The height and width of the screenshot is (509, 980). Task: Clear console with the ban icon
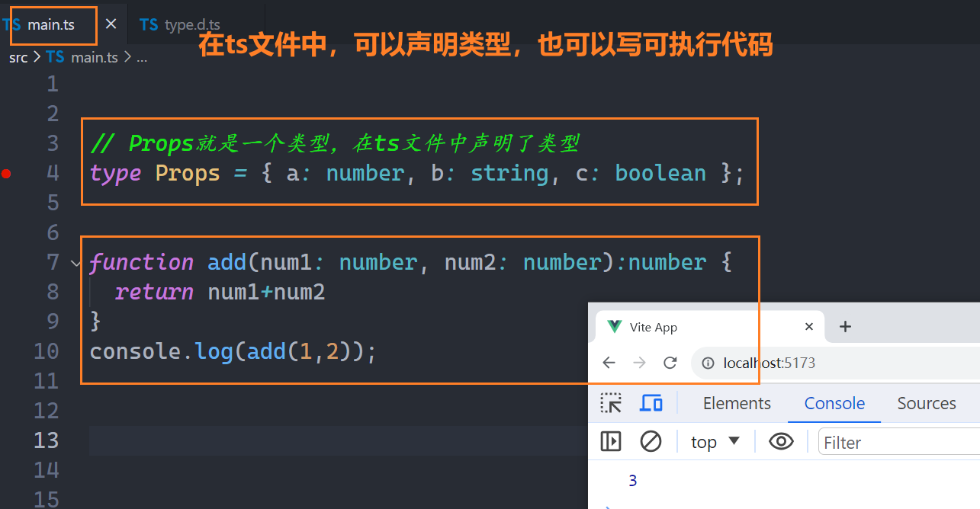tap(651, 441)
